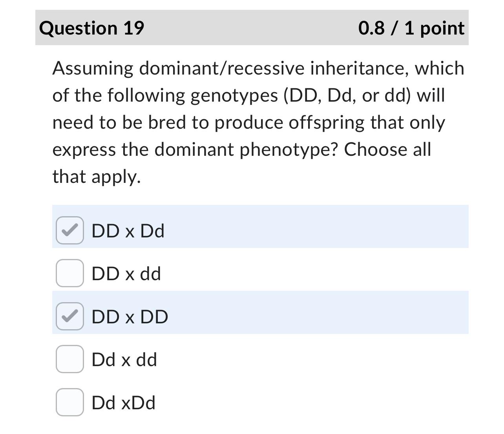The width and height of the screenshot is (504, 434).
Task: Click the gray Question 19 header bar
Action: [251, 27]
